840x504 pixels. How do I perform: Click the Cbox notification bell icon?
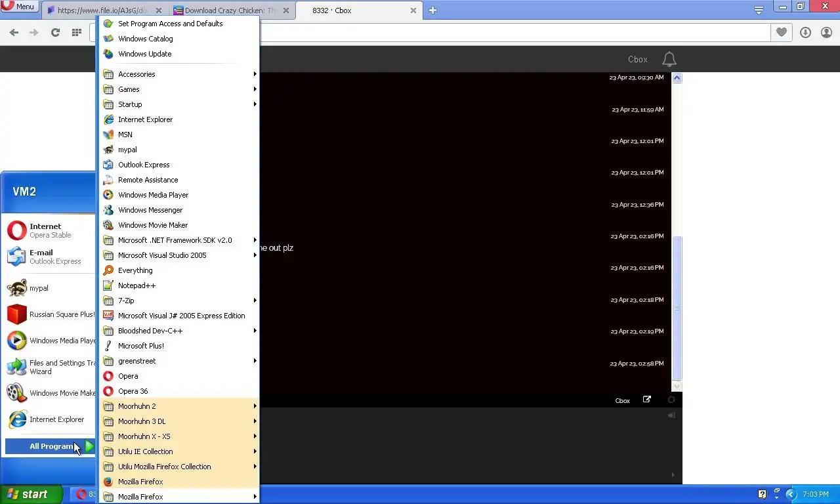(x=669, y=59)
